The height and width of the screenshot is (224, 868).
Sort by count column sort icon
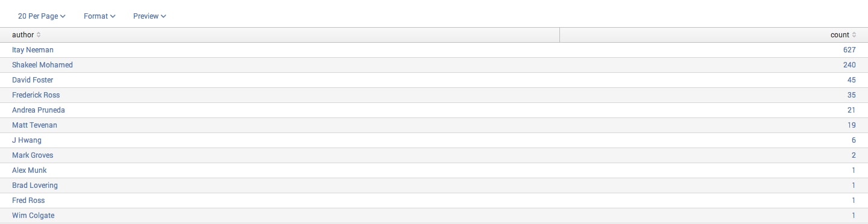pos(854,35)
